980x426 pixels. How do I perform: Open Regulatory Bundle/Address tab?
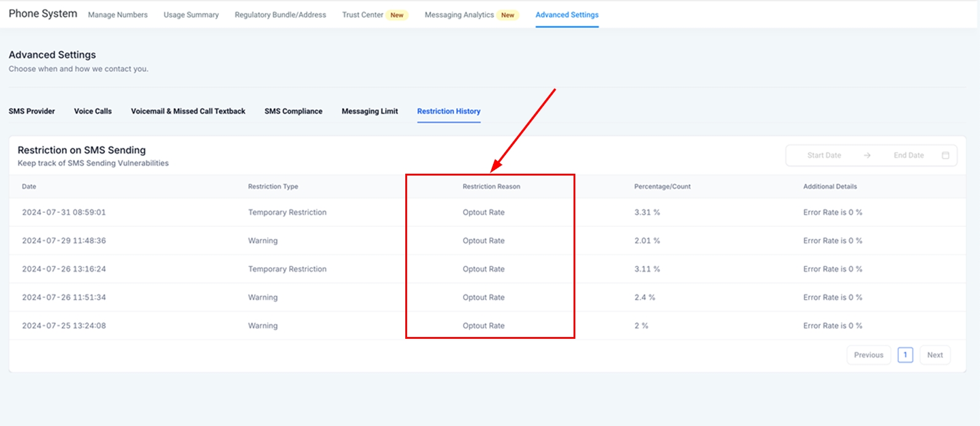[x=280, y=15]
